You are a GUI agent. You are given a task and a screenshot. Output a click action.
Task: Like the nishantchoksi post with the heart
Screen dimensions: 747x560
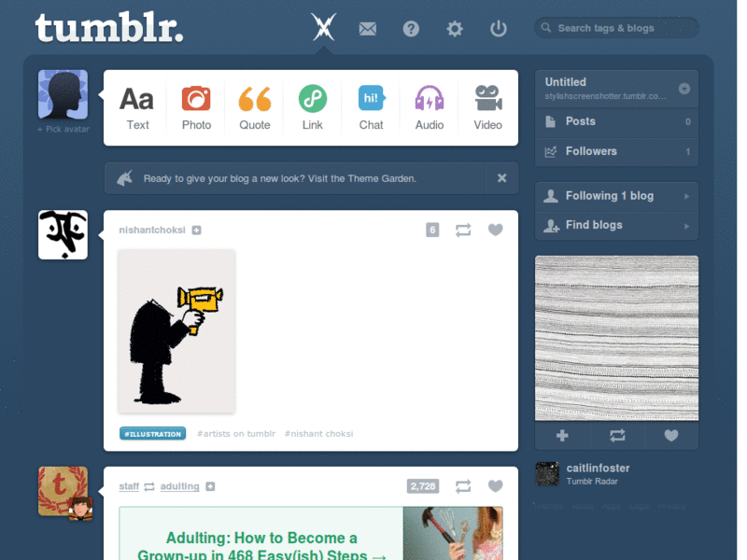tap(496, 230)
